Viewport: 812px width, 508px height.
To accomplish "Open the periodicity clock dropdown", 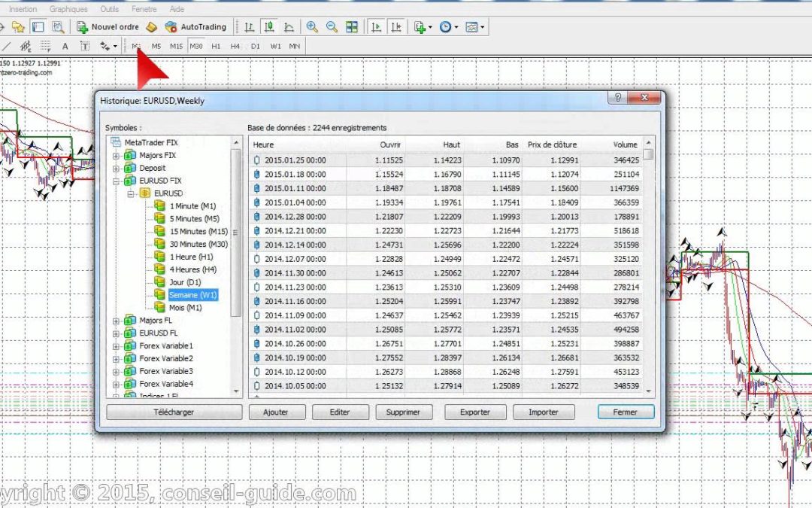I will tap(448, 27).
